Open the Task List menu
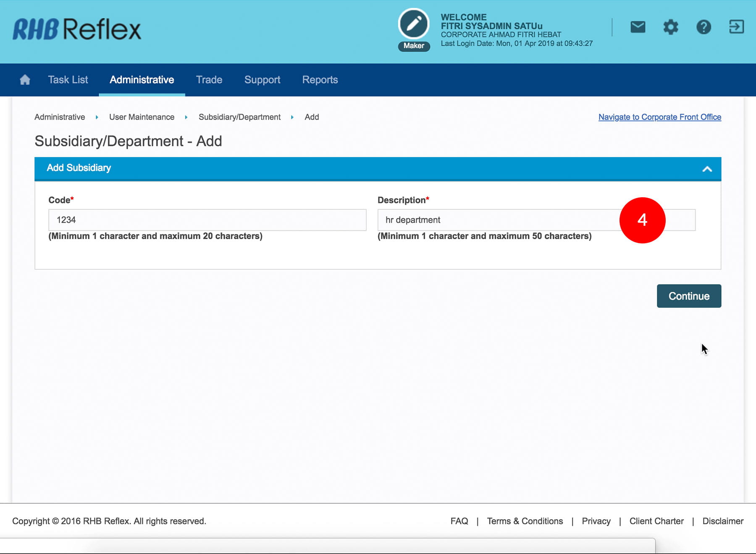Image resolution: width=756 pixels, height=554 pixels. (68, 80)
